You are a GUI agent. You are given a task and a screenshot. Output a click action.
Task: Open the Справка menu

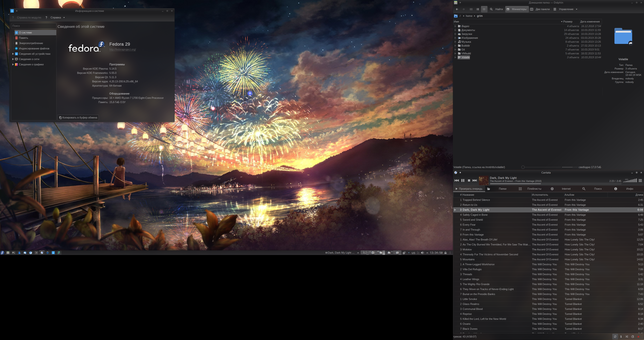tap(56, 18)
